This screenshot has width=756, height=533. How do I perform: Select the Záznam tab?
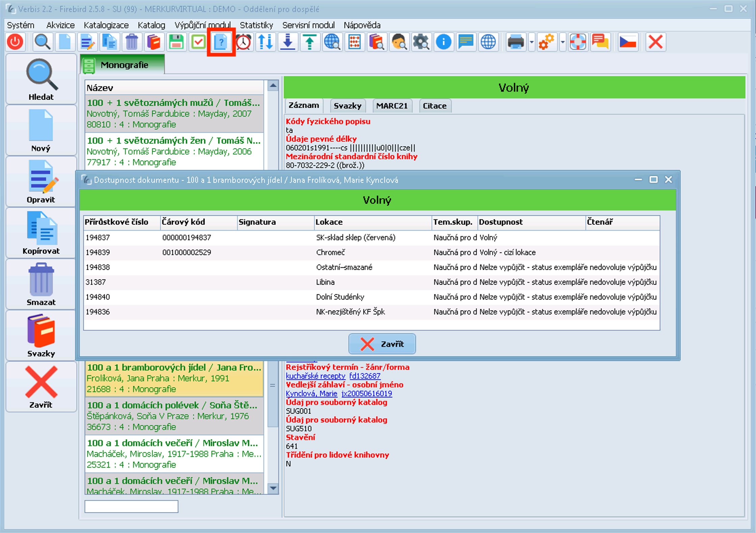pyautogui.click(x=304, y=105)
